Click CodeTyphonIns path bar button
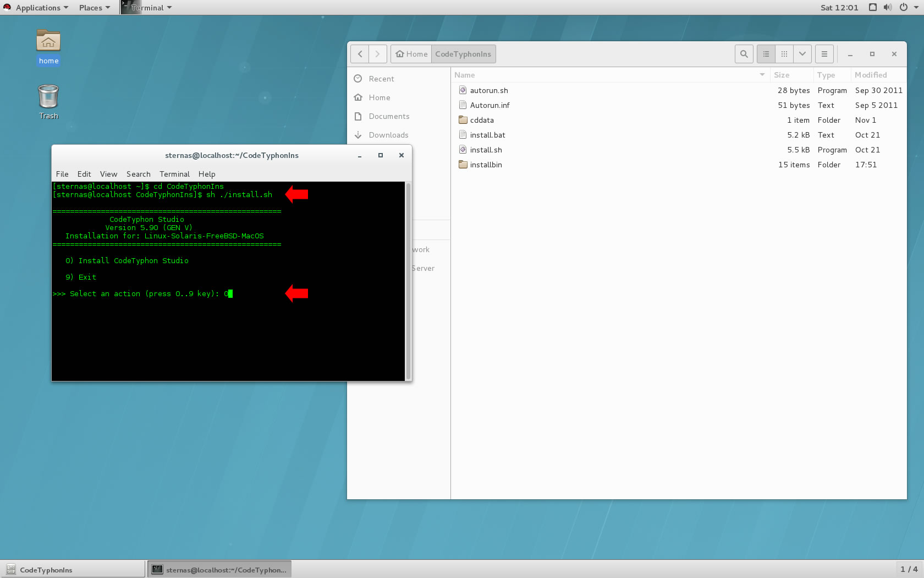 point(463,54)
